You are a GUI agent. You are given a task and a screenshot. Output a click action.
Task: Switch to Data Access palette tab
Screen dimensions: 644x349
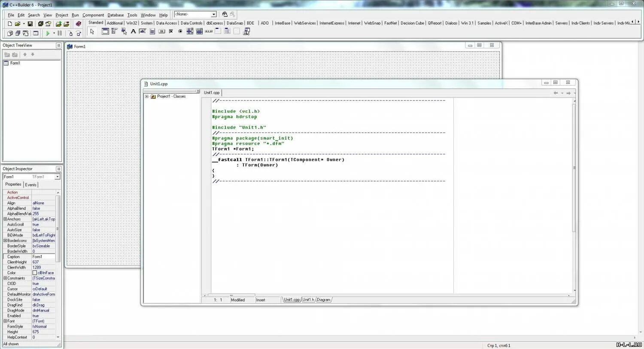click(167, 23)
